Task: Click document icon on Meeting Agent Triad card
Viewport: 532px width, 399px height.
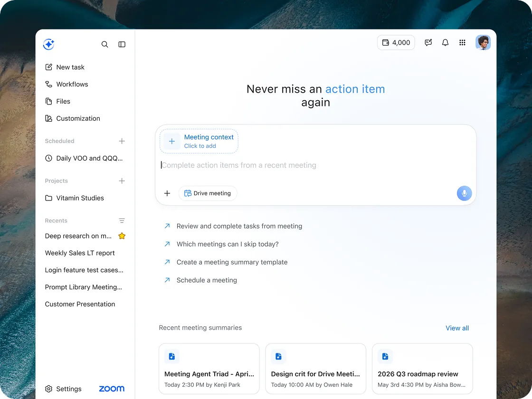Action: 172,356
